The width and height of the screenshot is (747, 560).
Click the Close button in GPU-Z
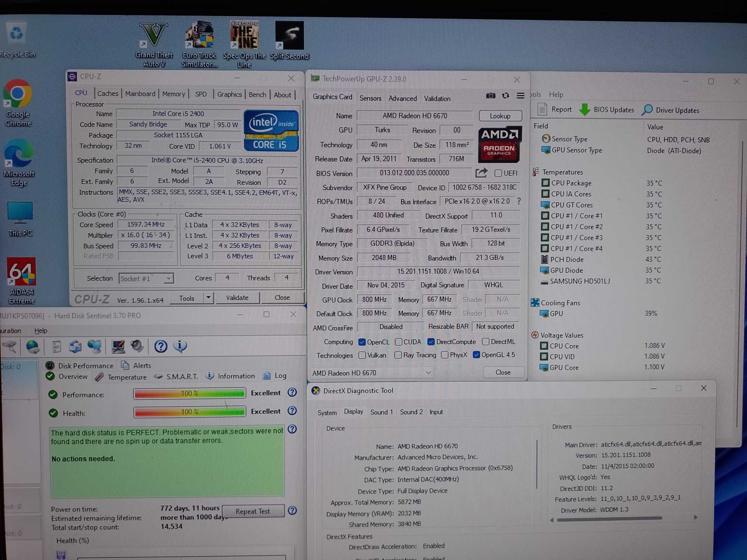tap(503, 372)
